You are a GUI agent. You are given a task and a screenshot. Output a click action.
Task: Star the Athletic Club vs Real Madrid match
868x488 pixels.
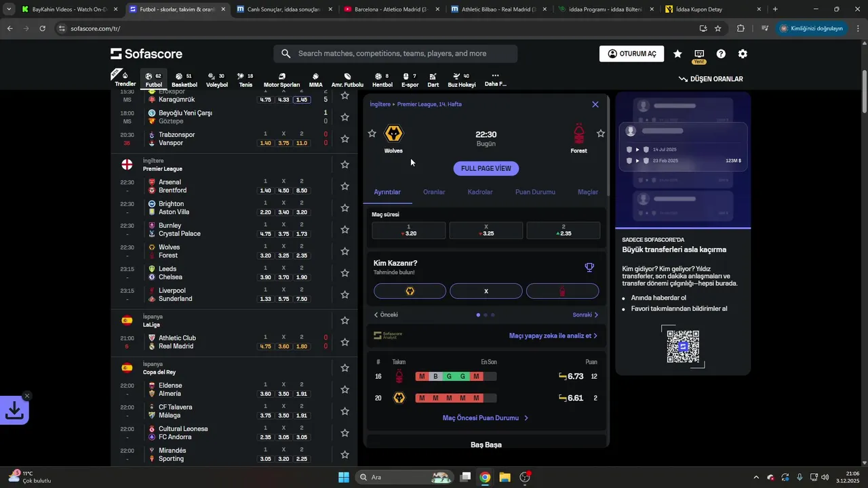point(344,342)
